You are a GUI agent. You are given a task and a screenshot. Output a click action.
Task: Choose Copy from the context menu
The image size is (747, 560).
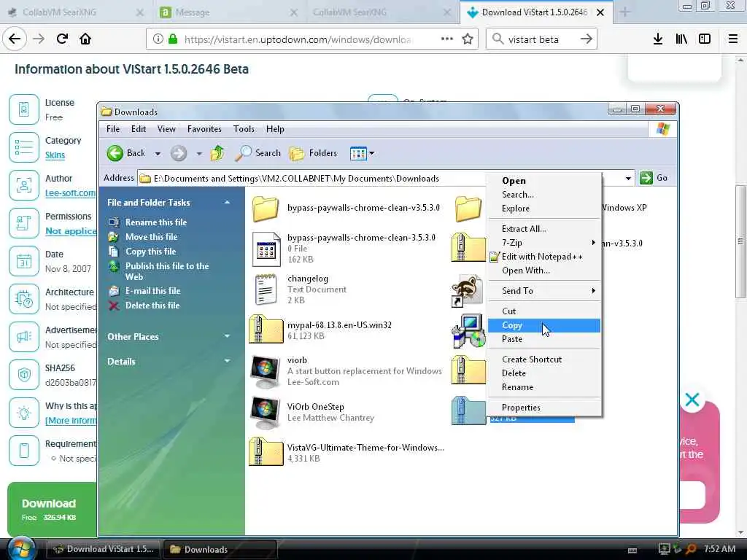[x=544, y=325]
